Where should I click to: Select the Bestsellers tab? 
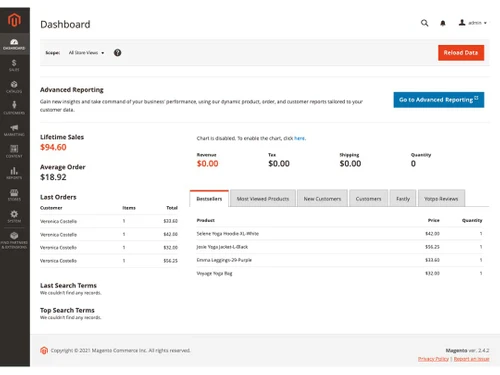(209, 199)
